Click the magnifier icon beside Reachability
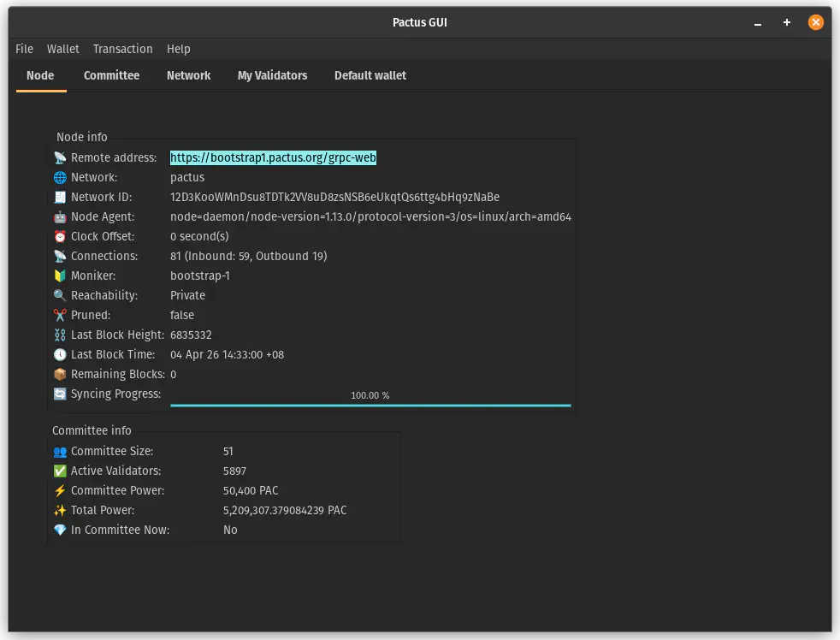Image resolution: width=840 pixels, height=640 pixels. [x=60, y=295]
